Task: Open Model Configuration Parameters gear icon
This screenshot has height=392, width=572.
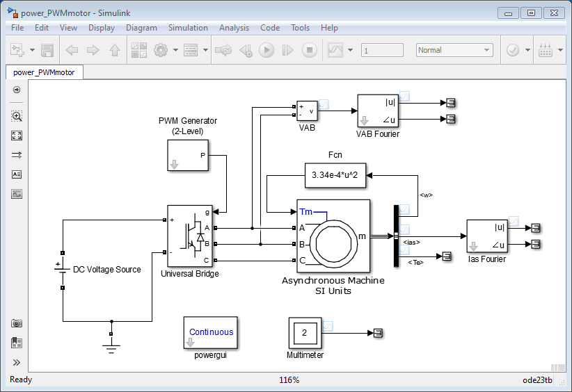Action: pos(161,50)
